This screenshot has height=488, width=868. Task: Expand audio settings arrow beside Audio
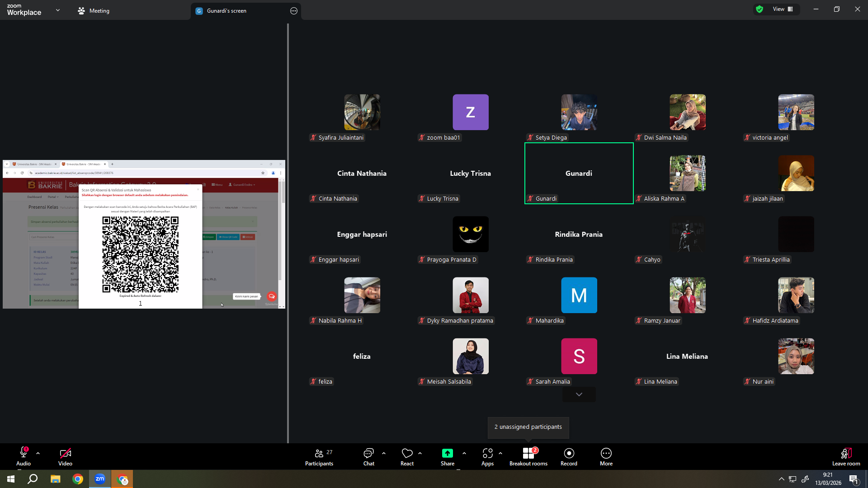click(38, 453)
